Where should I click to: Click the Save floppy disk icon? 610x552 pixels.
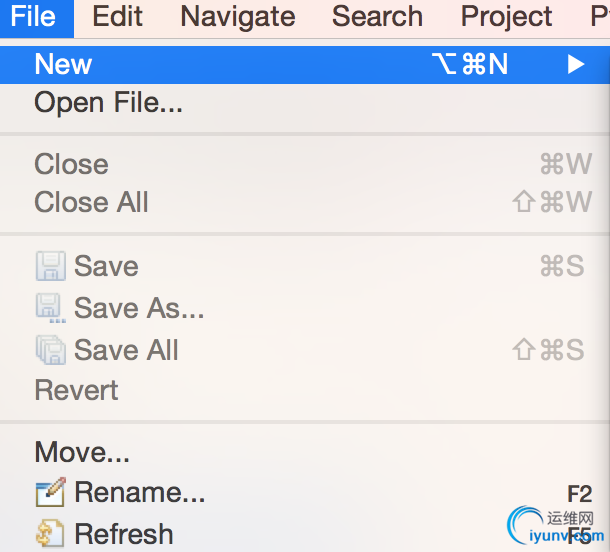(51, 266)
